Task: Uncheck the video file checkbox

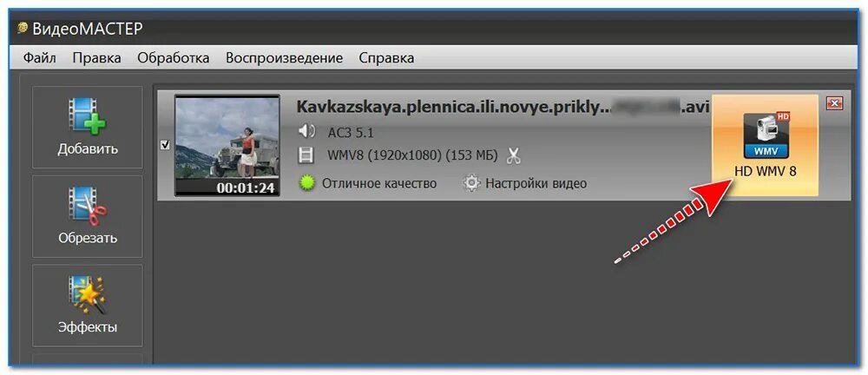Action: click(x=164, y=145)
